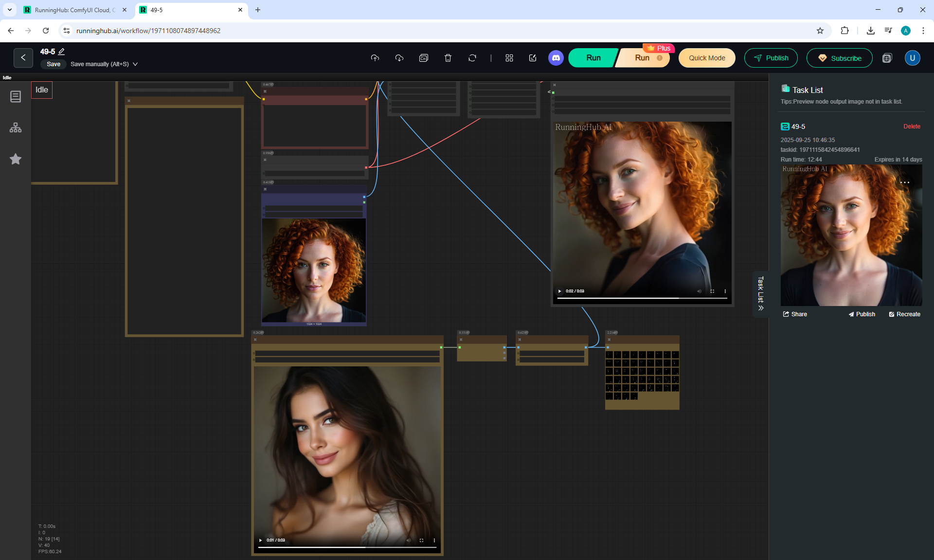The width and height of the screenshot is (934, 560).
Task: Expand the Save manually dropdown
Action: coord(135,64)
